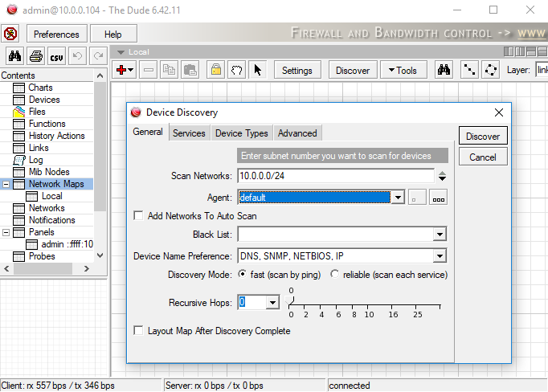548x392 pixels.
Task: Click Cancel in Device Discovery dialog
Action: tap(483, 157)
